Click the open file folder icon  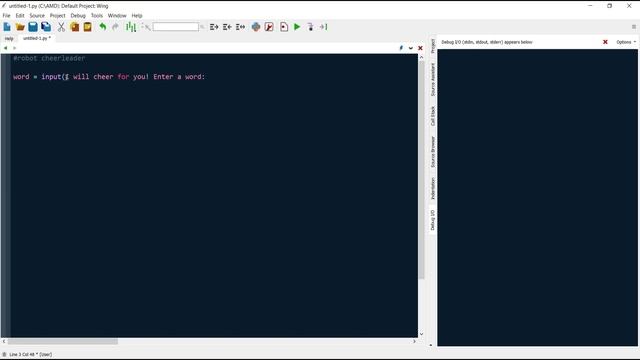pos(20,27)
